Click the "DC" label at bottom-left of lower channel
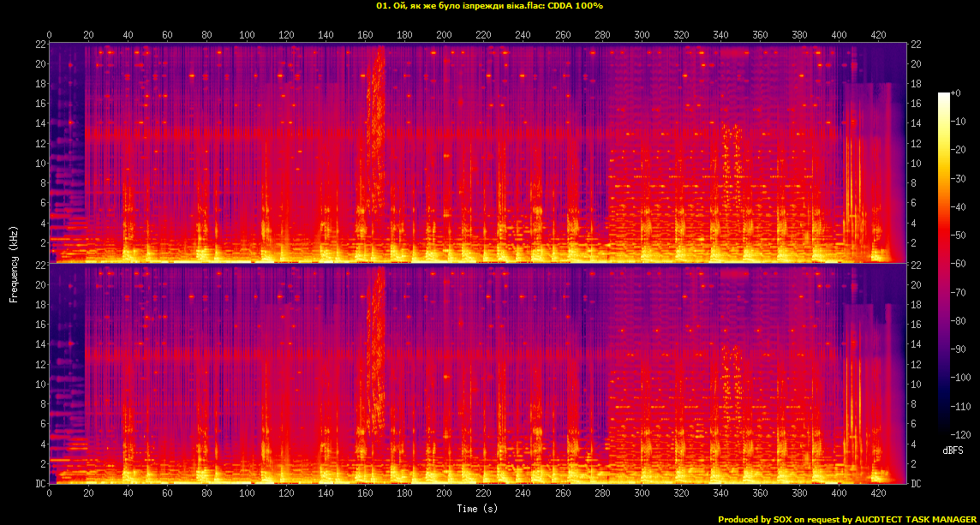The width and height of the screenshot is (980, 525). click(40, 484)
